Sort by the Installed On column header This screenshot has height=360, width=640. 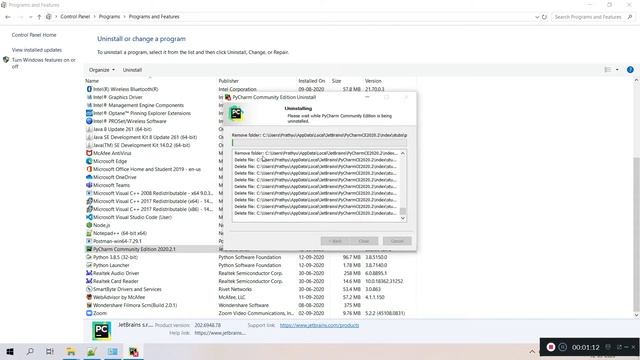click(x=311, y=81)
